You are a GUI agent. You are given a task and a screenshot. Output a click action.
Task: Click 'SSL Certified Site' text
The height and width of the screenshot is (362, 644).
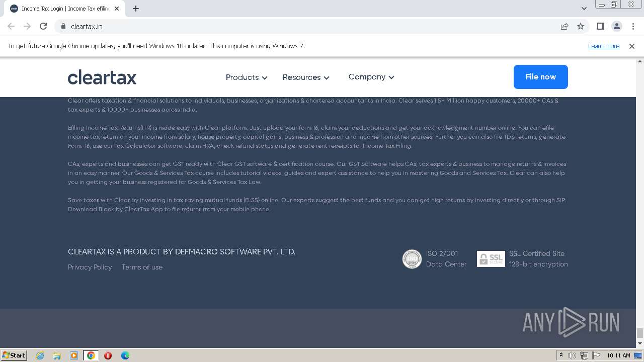[x=537, y=253]
